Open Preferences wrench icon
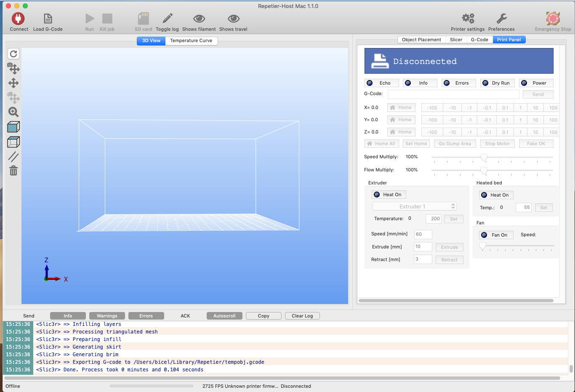Viewport: 575px width, 392px height. tap(502, 19)
